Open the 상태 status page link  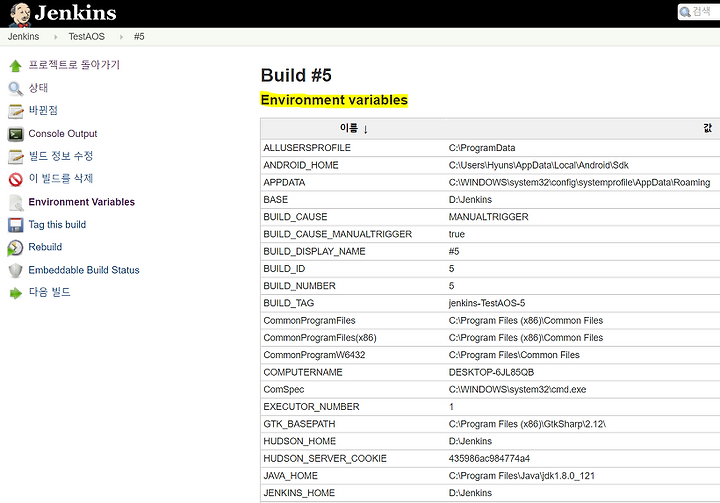tap(38, 88)
